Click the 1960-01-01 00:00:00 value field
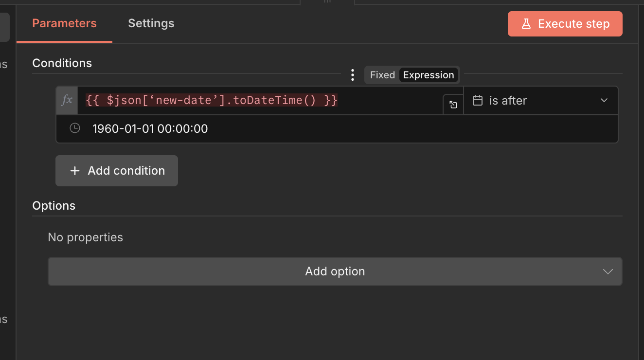This screenshot has width=644, height=360. pos(292,129)
